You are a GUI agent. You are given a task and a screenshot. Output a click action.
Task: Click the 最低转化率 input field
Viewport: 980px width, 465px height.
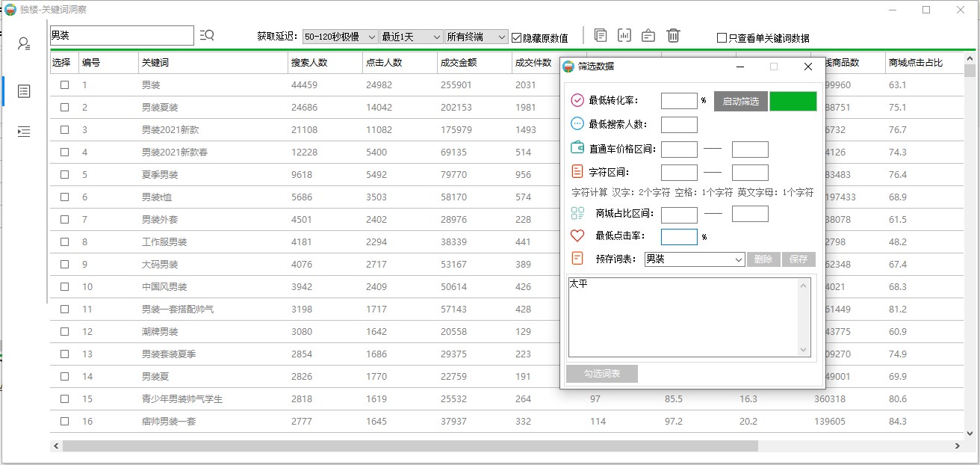coord(679,101)
